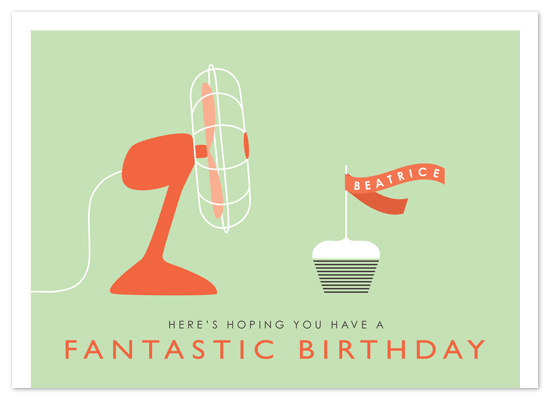Click the pink fan blade
550x400 pixels.
[x=212, y=151]
